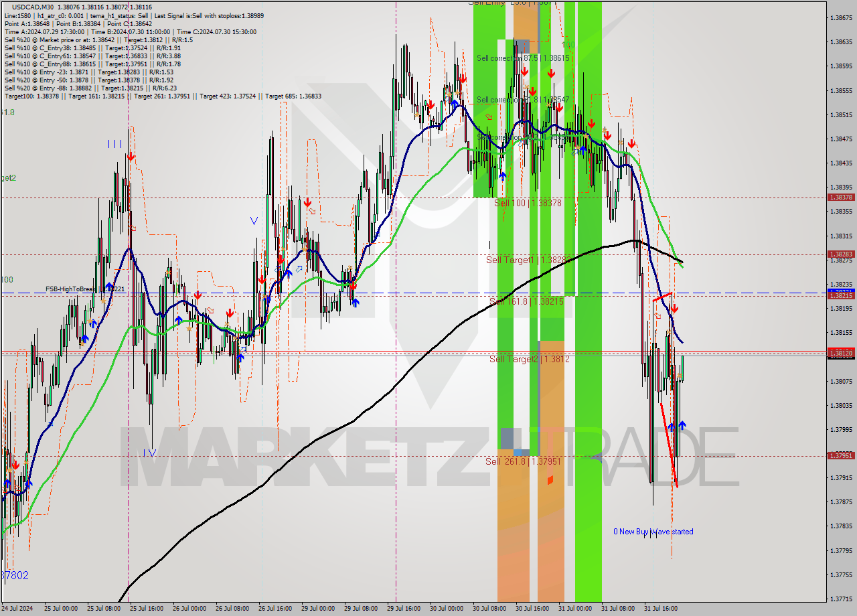Screen dimensions: 857x616
Task: Click 1.38395 on the price axis
Action: click(841, 187)
